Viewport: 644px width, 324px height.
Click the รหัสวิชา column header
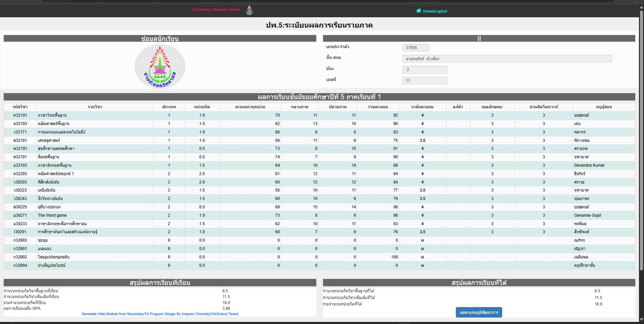(x=20, y=107)
